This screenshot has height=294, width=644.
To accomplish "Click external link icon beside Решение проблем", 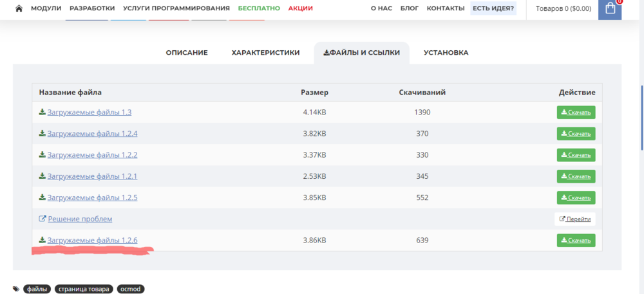I will pyautogui.click(x=43, y=219).
